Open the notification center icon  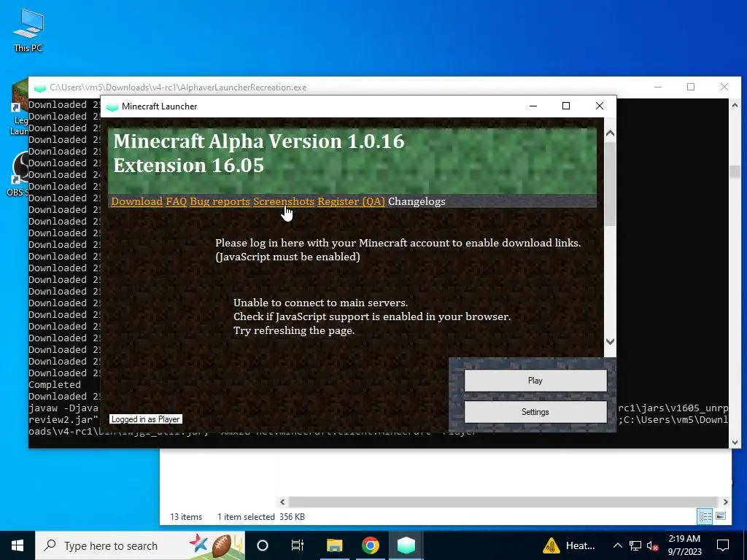(723, 545)
